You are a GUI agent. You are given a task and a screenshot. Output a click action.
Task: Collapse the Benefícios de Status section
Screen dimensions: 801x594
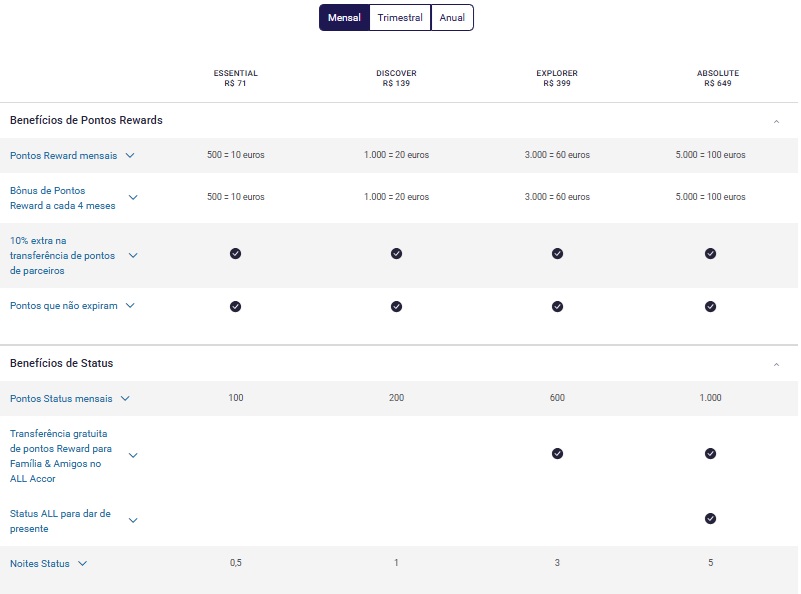tap(776, 364)
